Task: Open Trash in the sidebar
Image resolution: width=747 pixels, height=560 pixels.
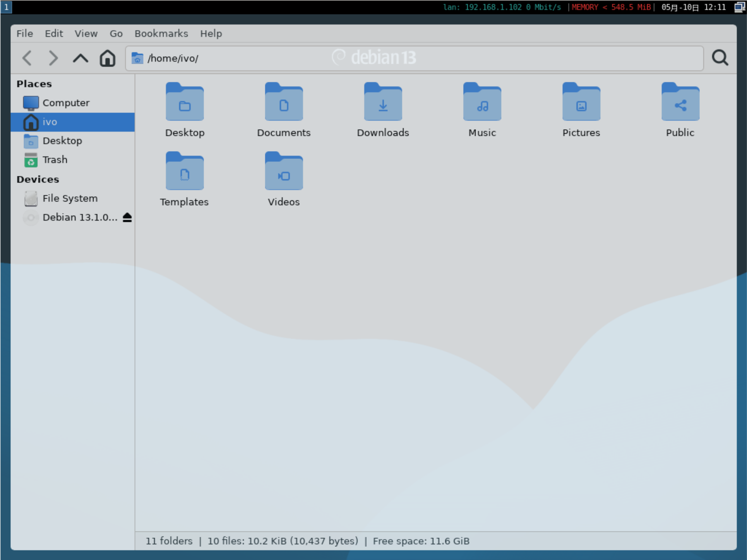Action: (73, 160)
